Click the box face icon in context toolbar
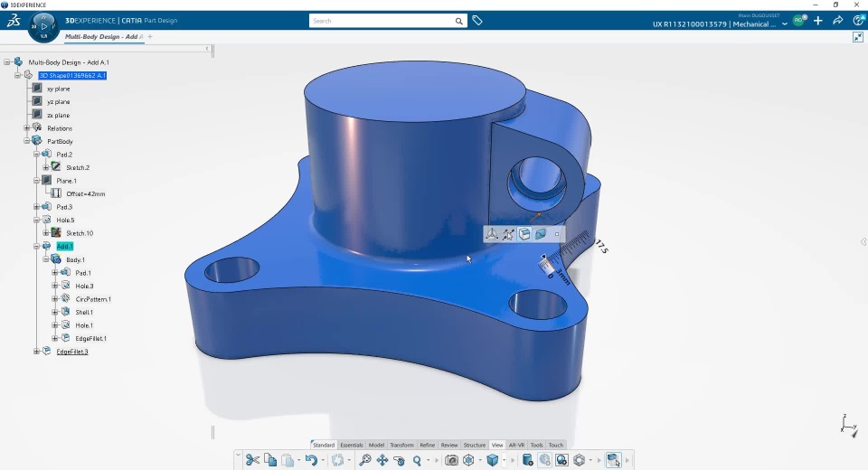The image size is (868, 470). (x=524, y=234)
